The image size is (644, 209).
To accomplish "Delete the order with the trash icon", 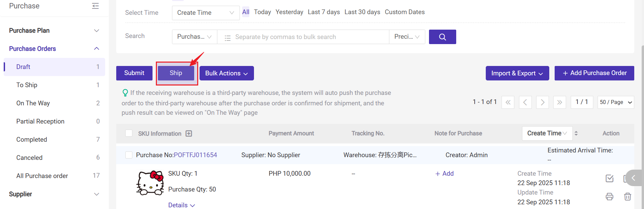I will (627, 197).
